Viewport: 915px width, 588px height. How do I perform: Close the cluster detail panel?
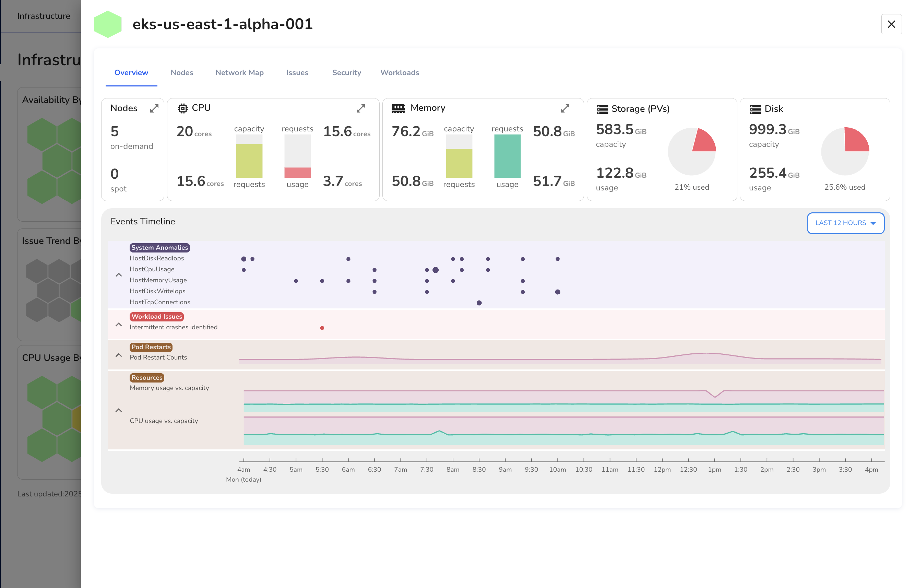click(891, 24)
